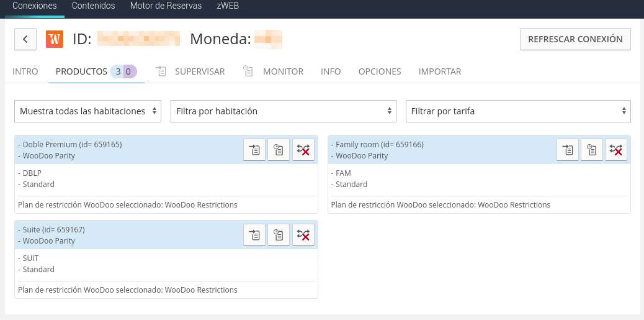The height and width of the screenshot is (320, 644).
Task: Remove mapping for Suite room
Action: pyautogui.click(x=303, y=235)
